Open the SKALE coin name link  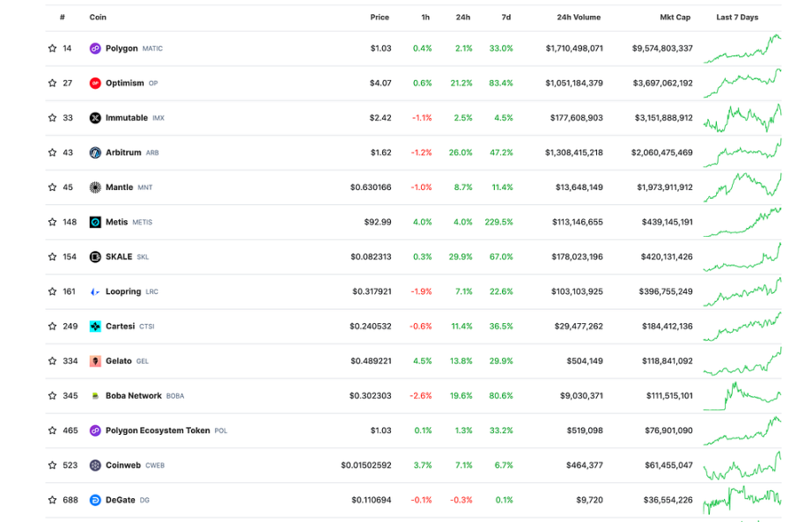point(119,256)
